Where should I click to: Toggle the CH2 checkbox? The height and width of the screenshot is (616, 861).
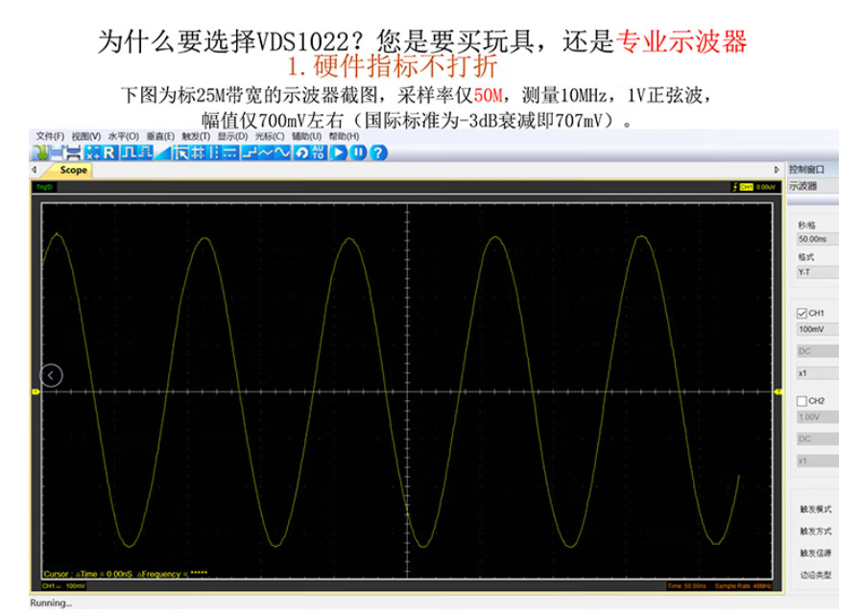(801, 401)
